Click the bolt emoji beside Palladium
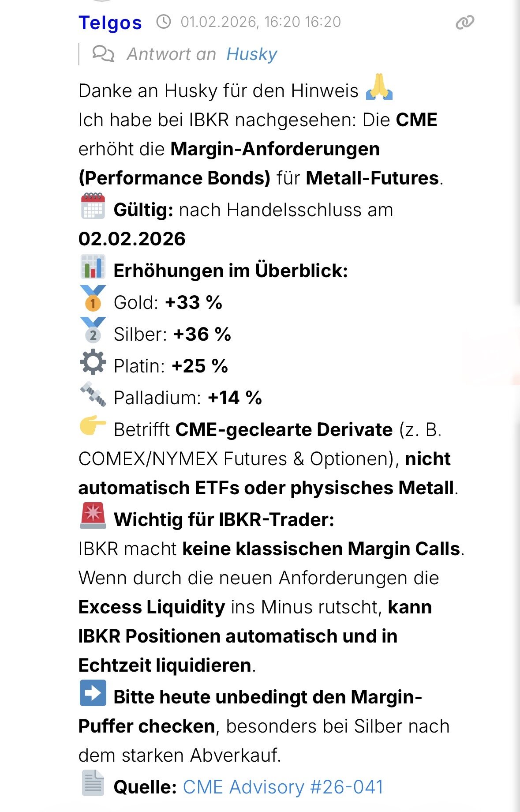The width and height of the screenshot is (520, 812). 93,394
